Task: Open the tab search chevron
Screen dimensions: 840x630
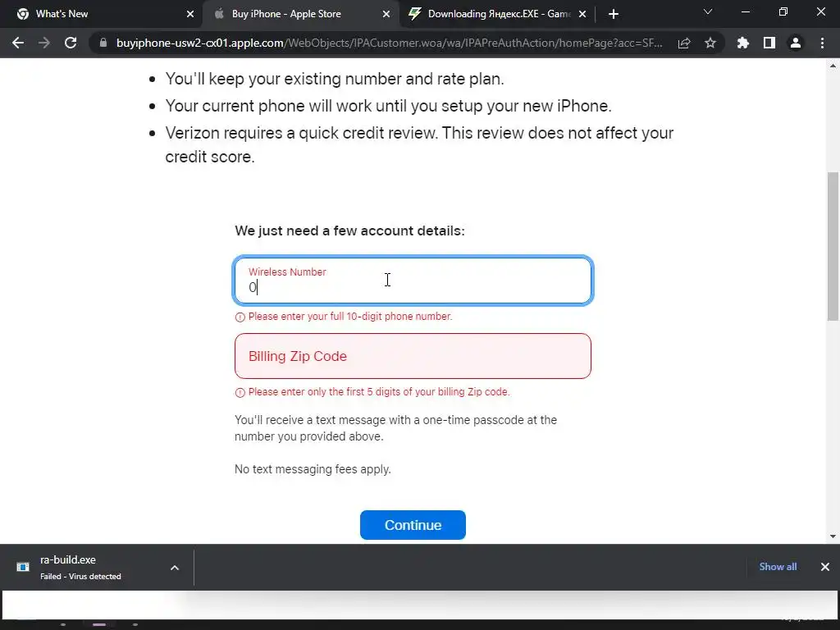Action: 708,11
